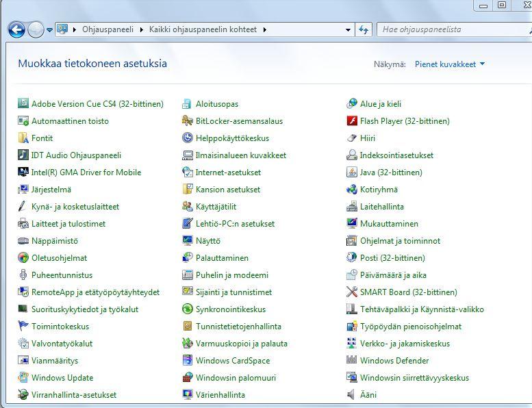Image resolution: width=532 pixels, height=408 pixels.
Task: Open the Vianmääritys link
Action: pos(55,360)
